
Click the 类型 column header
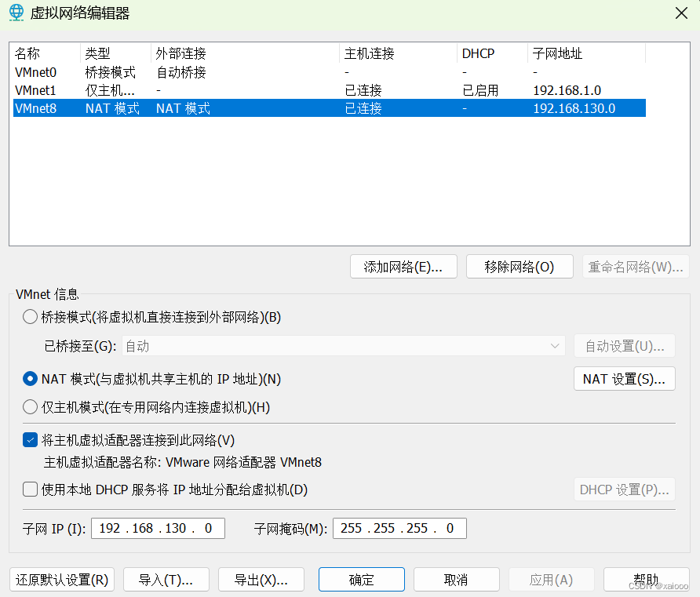click(115, 53)
